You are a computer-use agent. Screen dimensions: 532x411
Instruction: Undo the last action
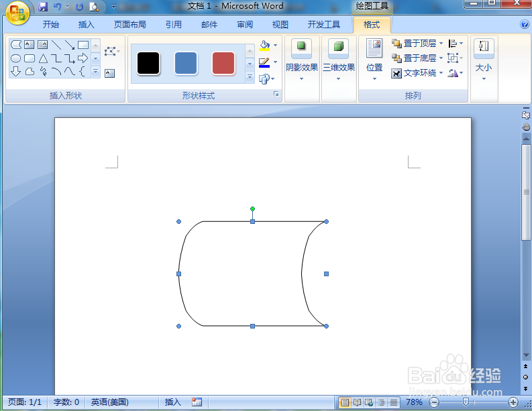[57, 7]
